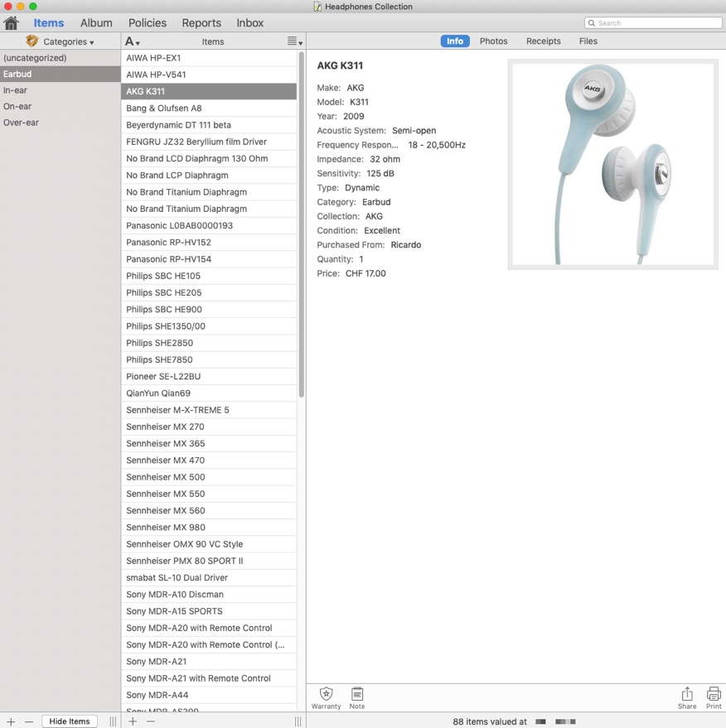The image size is (726, 728).
Task: Select Panasonic RP-HV152 item
Action: pos(209,242)
